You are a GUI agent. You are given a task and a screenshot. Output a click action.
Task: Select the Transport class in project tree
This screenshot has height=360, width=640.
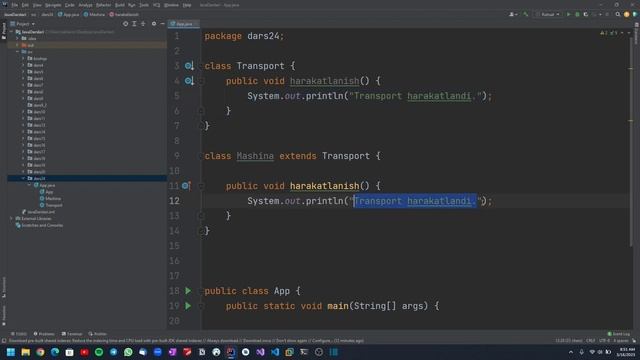51,205
